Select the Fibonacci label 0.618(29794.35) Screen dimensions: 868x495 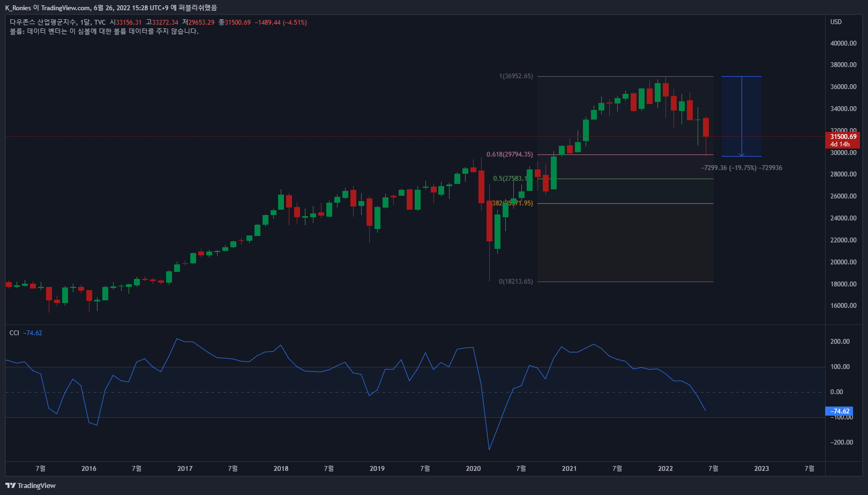pos(510,154)
